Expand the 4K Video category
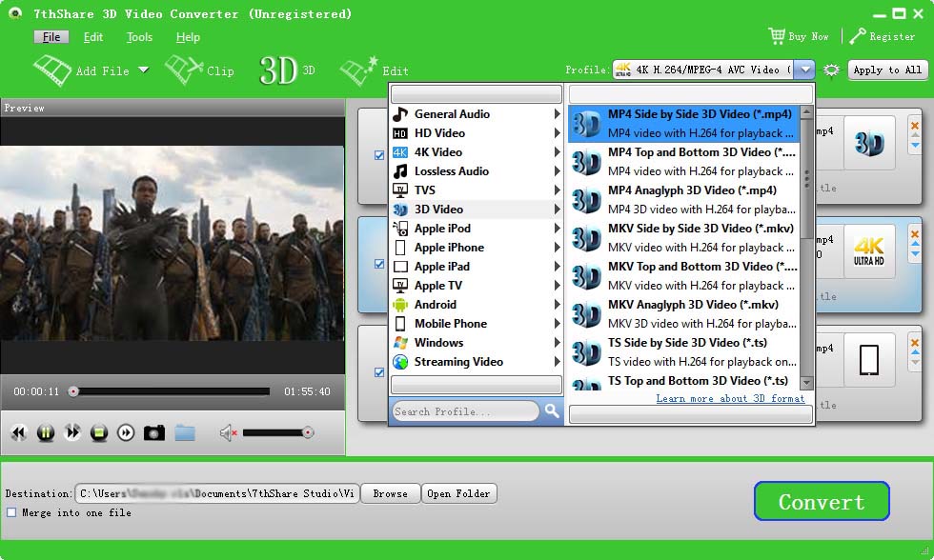The height and width of the screenshot is (560, 934). [557, 151]
